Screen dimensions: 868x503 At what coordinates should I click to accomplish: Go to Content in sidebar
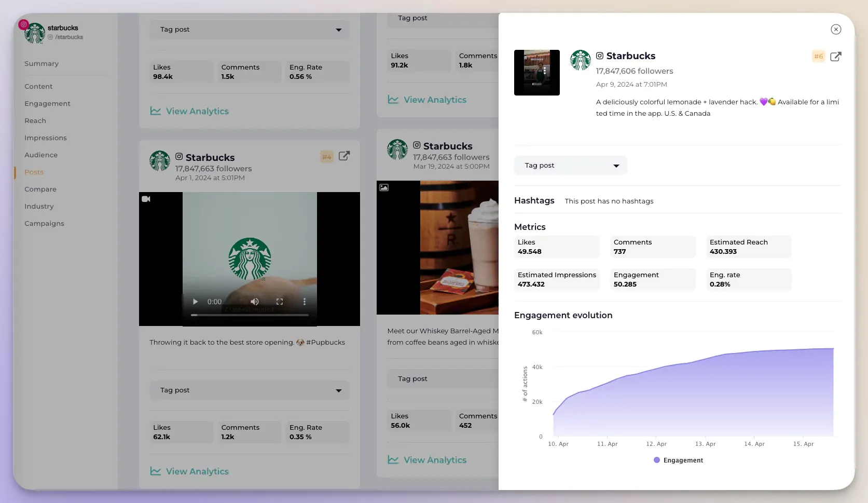[38, 87]
